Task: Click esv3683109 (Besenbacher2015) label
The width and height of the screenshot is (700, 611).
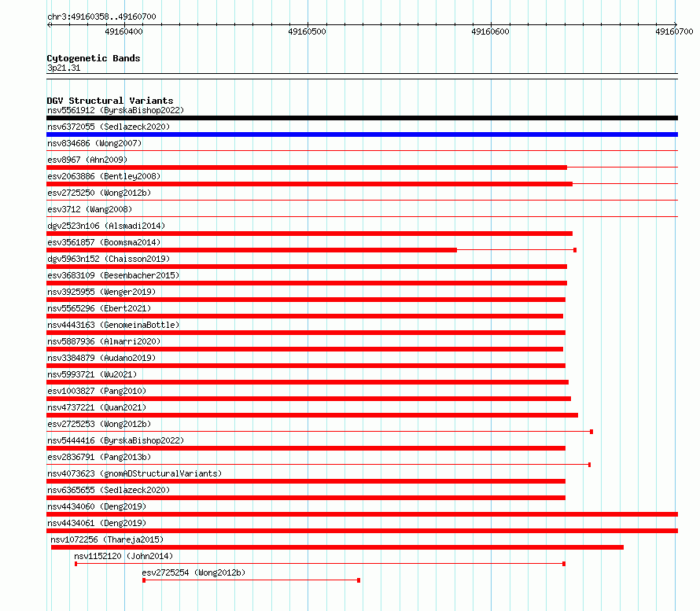Action: coord(113,275)
